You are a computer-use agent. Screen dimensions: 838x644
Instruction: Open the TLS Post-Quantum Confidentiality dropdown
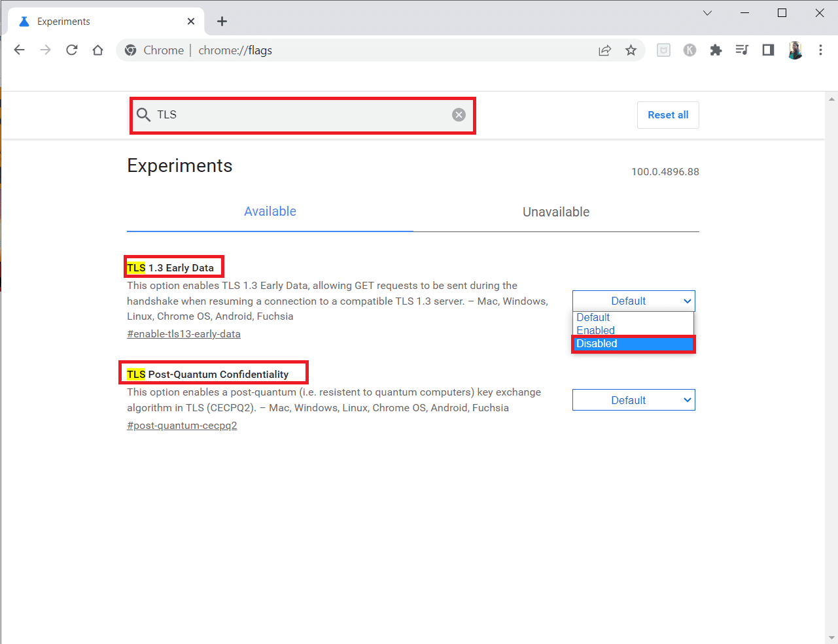(633, 399)
